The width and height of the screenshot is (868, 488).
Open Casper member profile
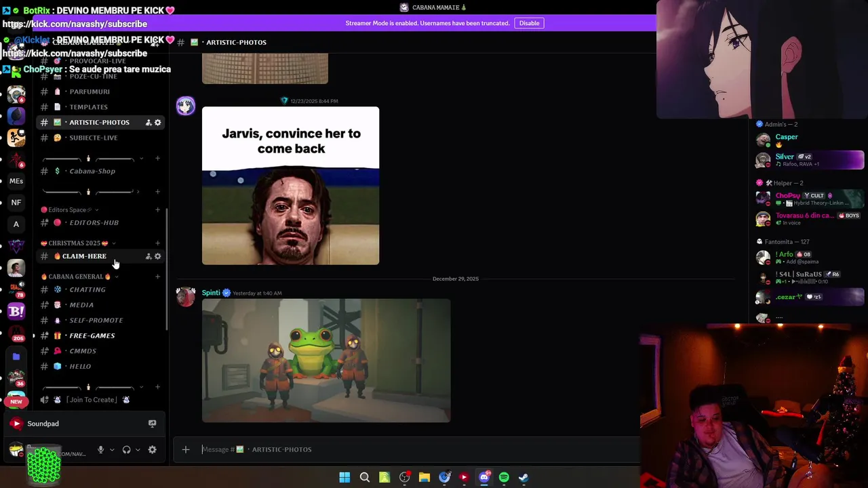coord(809,140)
